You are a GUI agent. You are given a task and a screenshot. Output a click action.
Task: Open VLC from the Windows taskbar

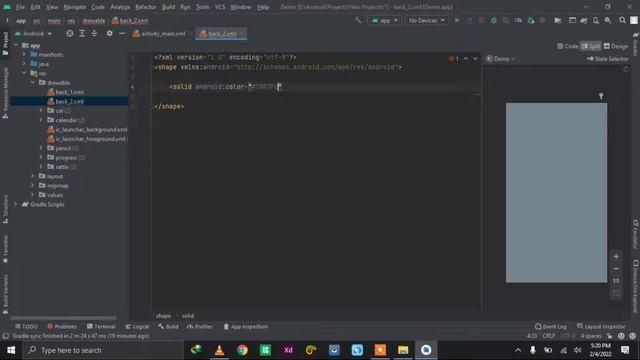click(x=219, y=350)
